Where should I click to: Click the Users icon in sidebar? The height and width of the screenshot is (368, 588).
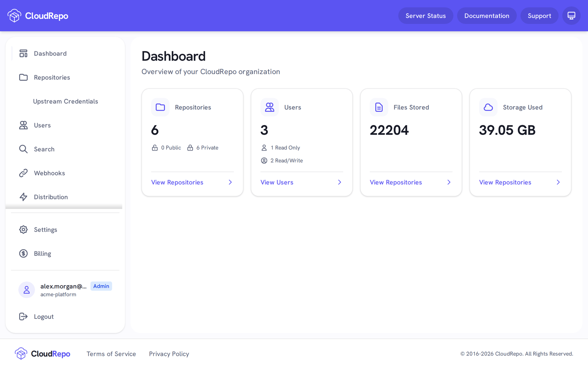(x=24, y=125)
